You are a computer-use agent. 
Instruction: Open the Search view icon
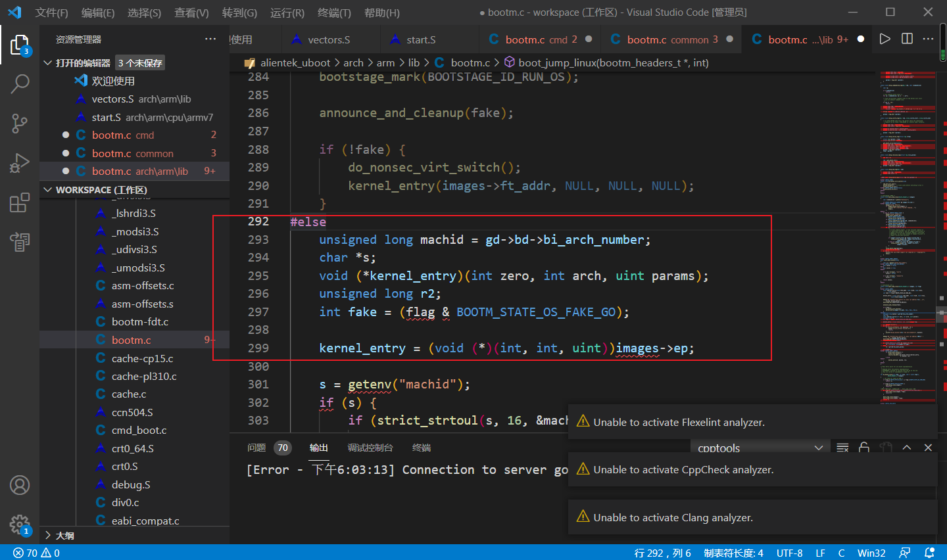click(x=20, y=83)
